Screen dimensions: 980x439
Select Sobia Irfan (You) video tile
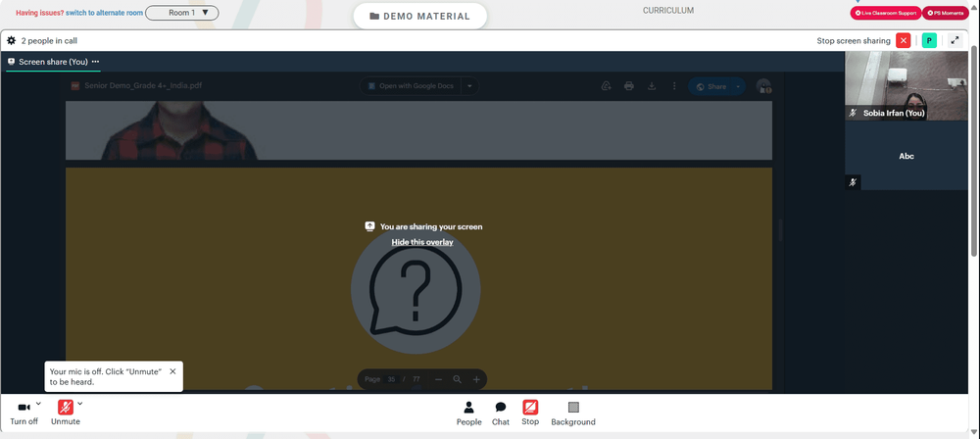point(906,85)
